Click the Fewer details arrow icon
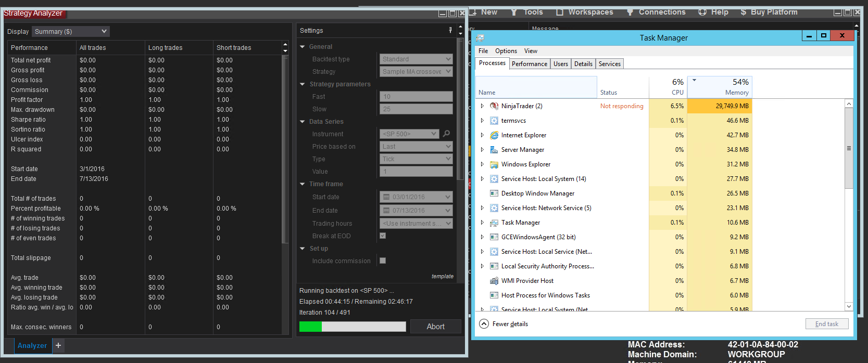The image size is (868, 363). tap(484, 323)
